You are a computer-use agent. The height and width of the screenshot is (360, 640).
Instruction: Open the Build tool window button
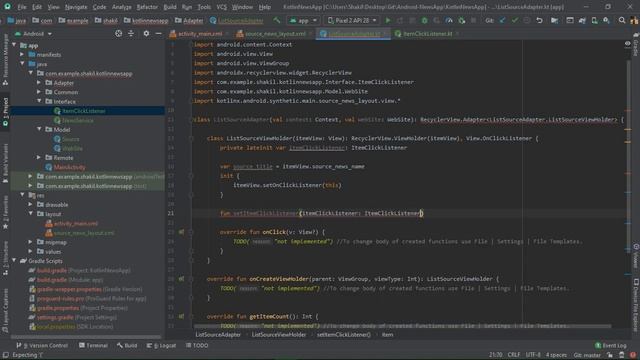127,345
